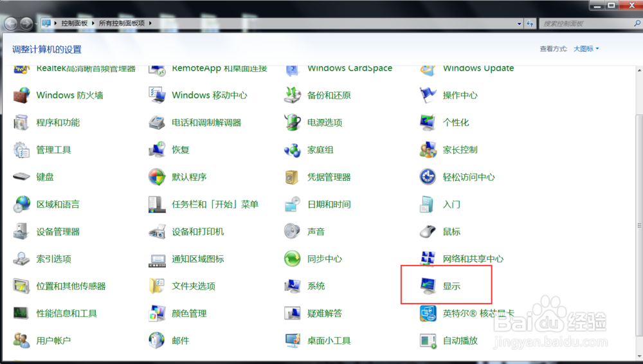The width and height of the screenshot is (643, 364).
Task: Open 声音 speaker icon
Action: (293, 232)
